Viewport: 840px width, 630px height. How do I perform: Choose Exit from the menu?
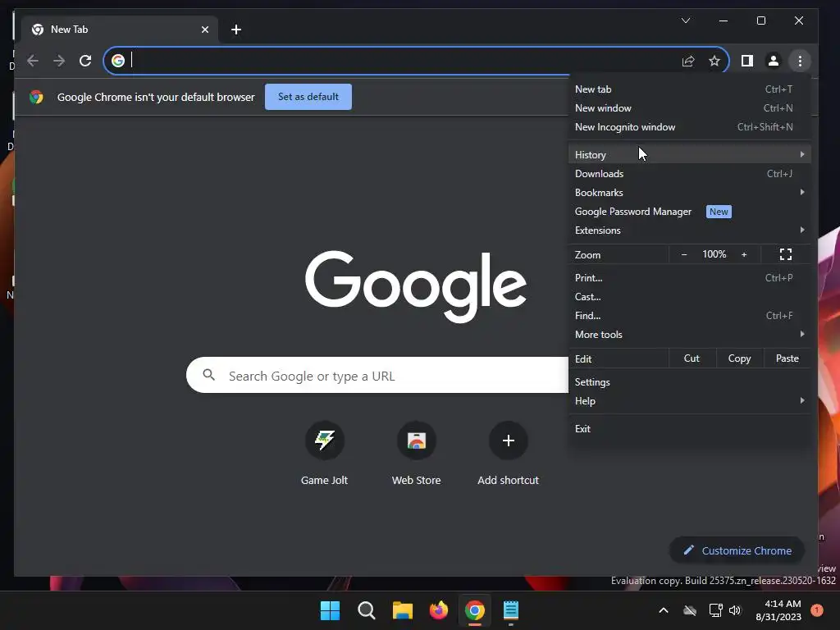pyautogui.click(x=690, y=428)
